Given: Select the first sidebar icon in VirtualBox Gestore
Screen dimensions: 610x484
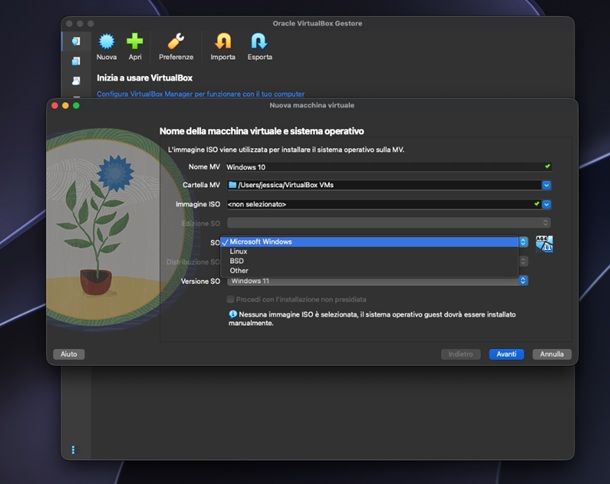Looking at the screenshot, I should point(76,41).
